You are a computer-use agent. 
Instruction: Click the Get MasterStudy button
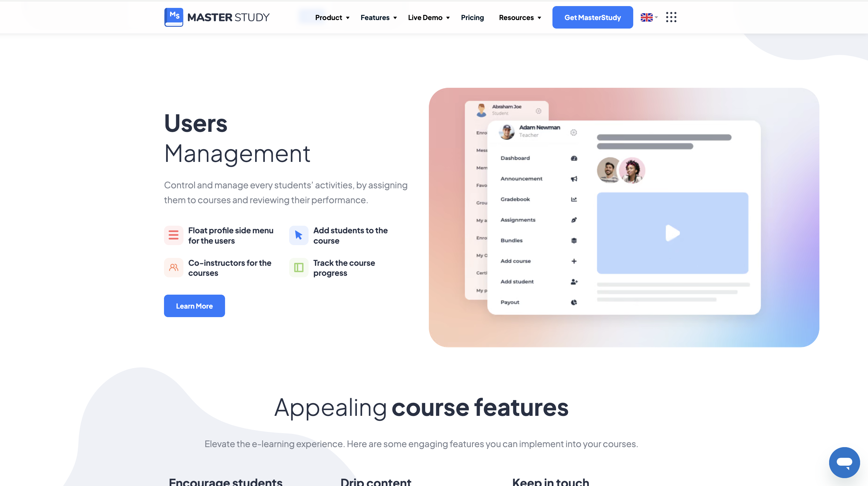(593, 17)
